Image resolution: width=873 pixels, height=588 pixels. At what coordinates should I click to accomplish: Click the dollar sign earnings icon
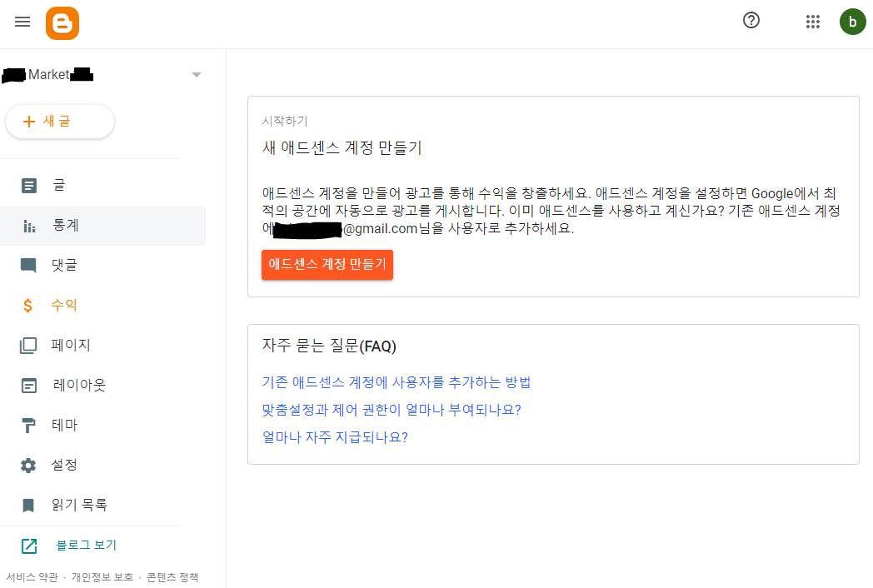(27, 305)
